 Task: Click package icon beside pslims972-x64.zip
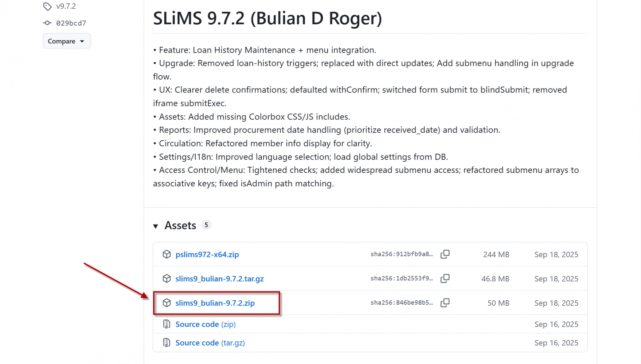(167, 254)
